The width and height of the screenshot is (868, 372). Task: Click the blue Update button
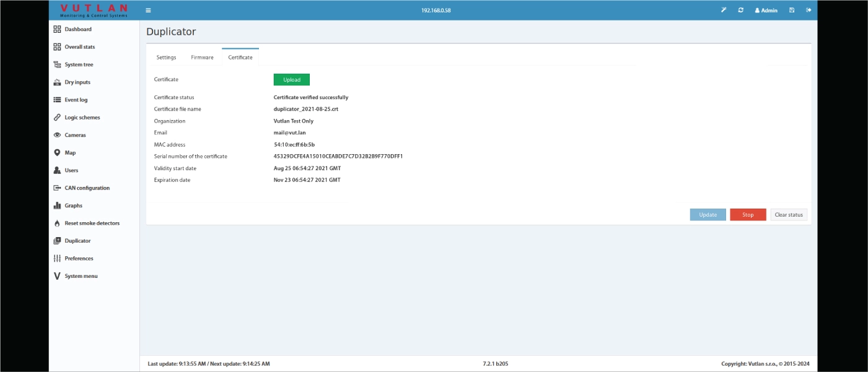(x=708, y=215)
